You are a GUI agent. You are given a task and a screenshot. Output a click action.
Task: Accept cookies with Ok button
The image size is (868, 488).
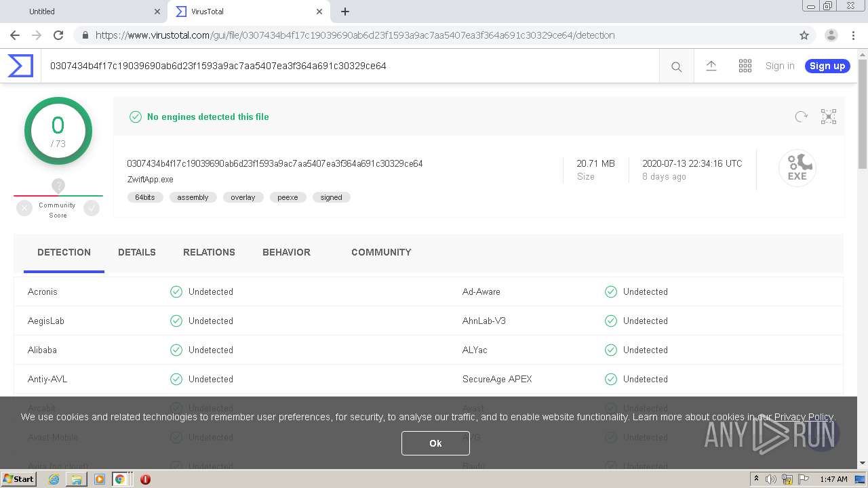coord(435,443)
